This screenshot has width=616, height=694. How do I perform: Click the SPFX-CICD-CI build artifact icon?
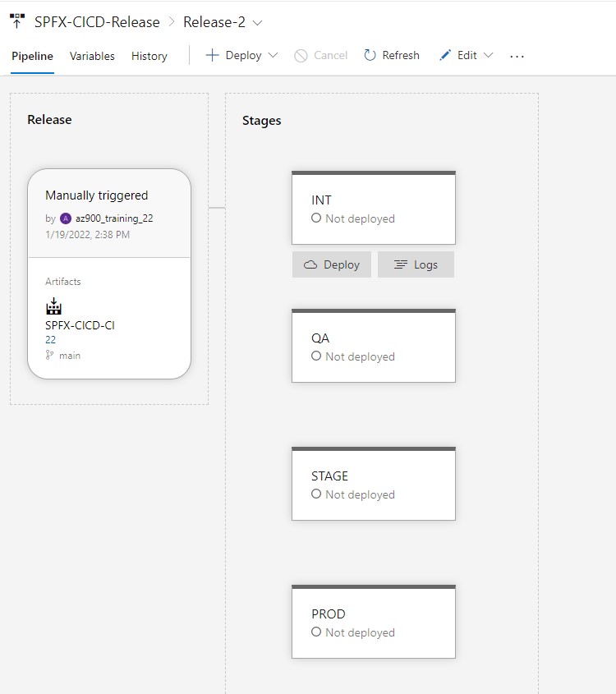pyautogui.click(x=53, y=307)
